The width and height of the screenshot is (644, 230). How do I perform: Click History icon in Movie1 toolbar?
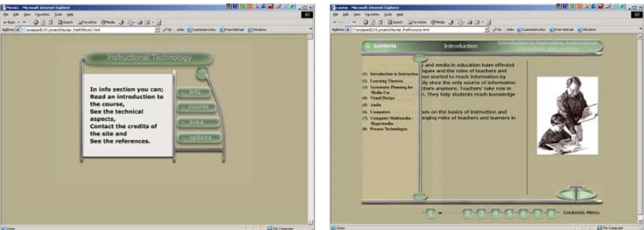[x=121, y=22]
